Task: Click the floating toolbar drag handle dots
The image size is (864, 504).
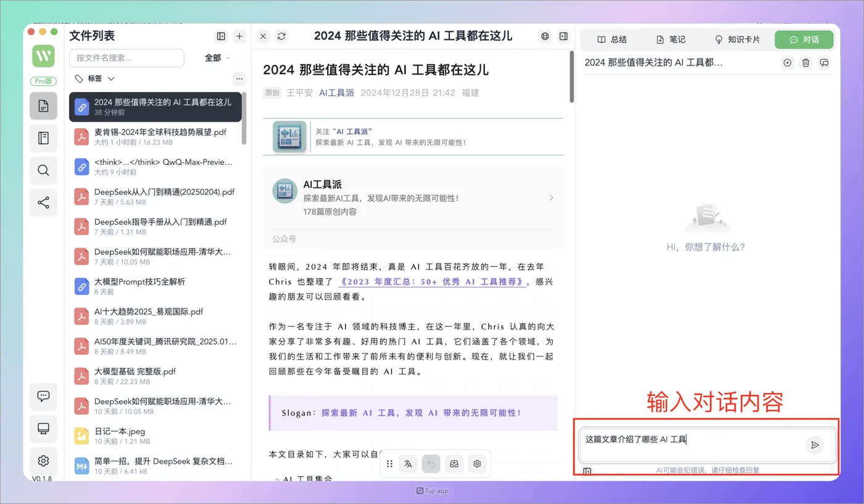Action: [389, 464]
